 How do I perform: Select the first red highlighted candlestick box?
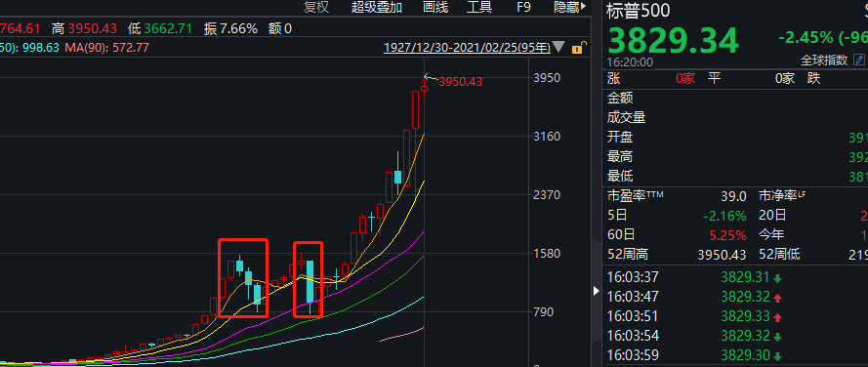(243, 278)
